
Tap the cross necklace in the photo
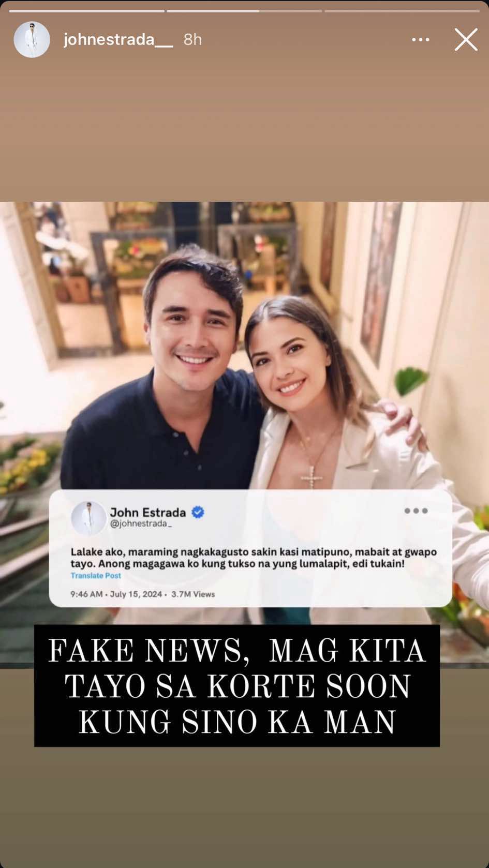[x=312, y=477]
